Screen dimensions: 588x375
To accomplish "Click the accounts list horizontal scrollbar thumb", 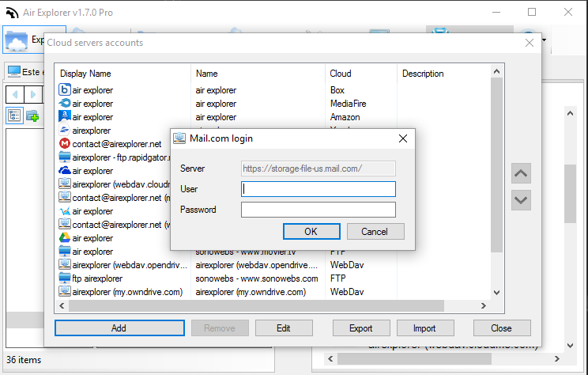I will point(256,305).
